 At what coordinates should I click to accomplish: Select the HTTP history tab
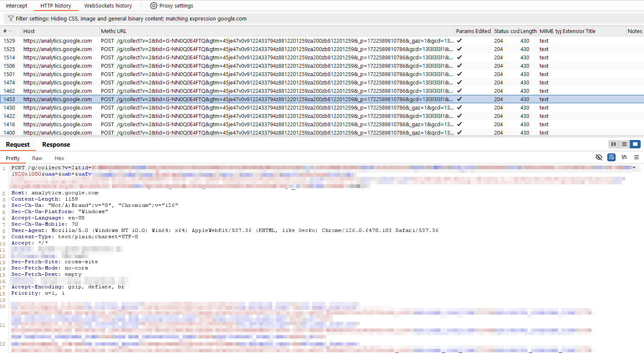click(56, 5)
